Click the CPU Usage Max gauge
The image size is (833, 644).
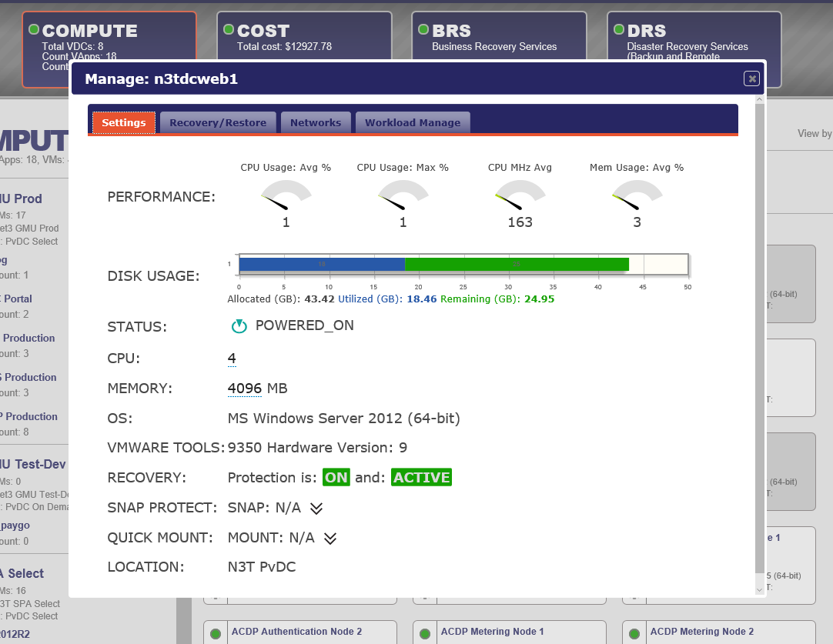pyautogui.click(x=403, y=195)
